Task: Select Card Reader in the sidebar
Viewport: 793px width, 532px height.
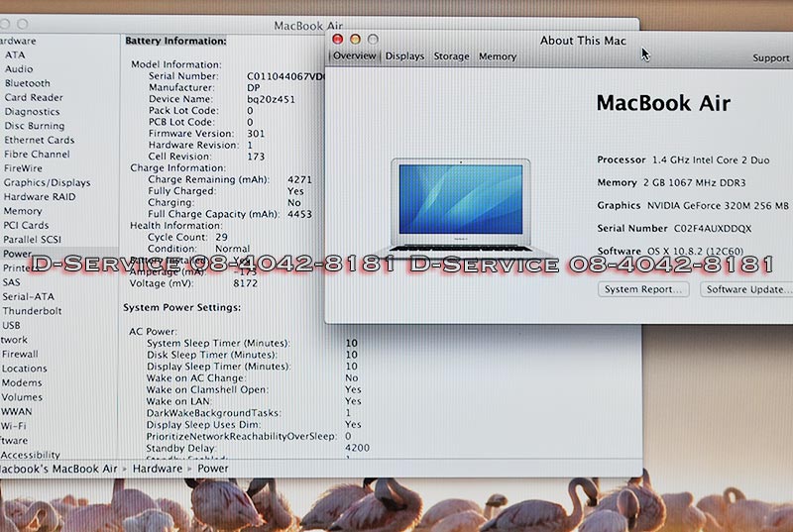Action: click(x=34, y=97)
